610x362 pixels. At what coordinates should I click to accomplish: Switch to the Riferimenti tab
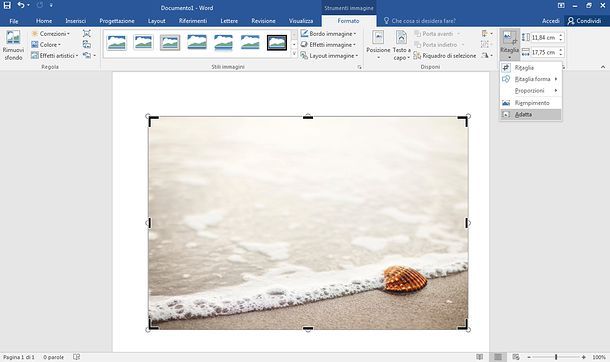tap(193, 21)
